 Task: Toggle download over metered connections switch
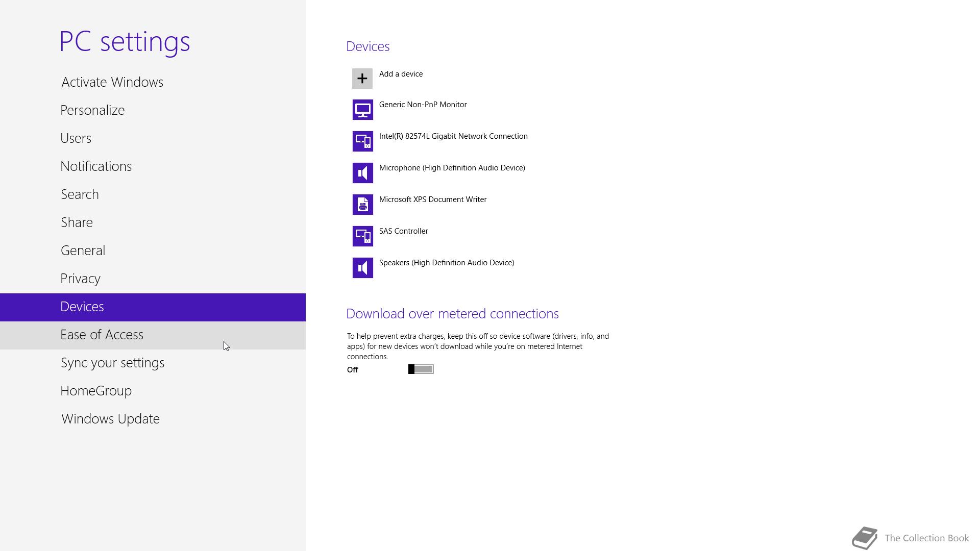pos(421,369)
